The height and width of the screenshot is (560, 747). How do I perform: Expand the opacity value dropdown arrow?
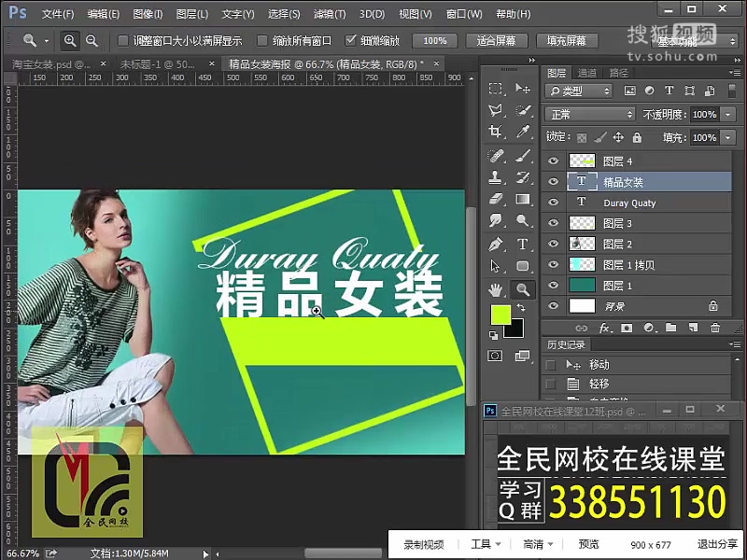(727, 114)
